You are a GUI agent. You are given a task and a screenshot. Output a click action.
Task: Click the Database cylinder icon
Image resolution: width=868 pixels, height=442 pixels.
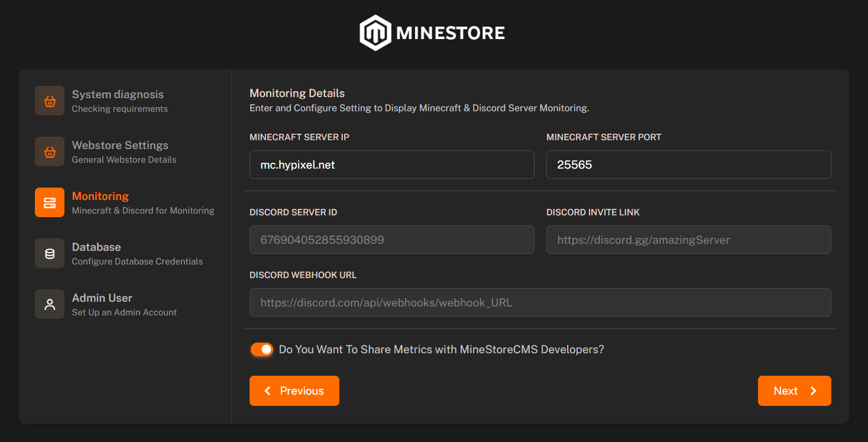click(x=50, y=253)
